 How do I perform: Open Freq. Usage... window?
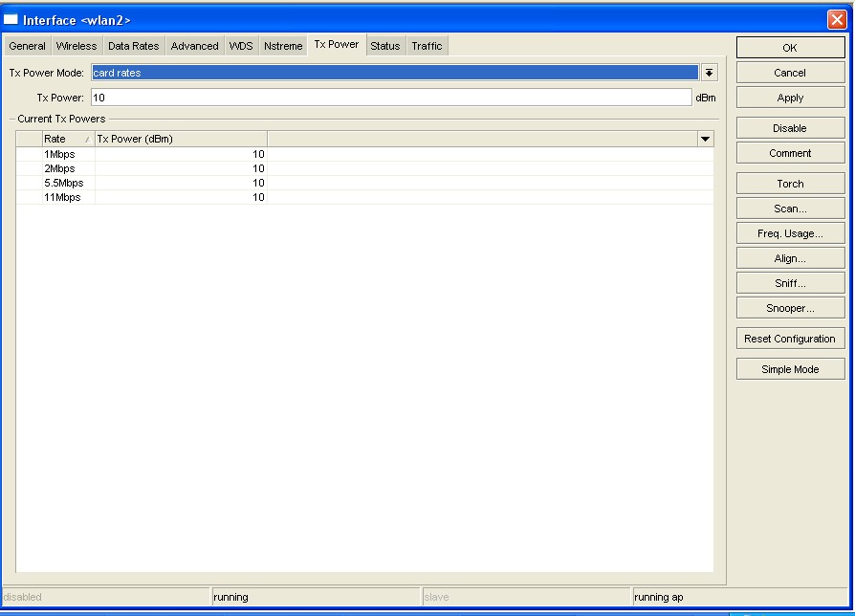tap(790, 233)
